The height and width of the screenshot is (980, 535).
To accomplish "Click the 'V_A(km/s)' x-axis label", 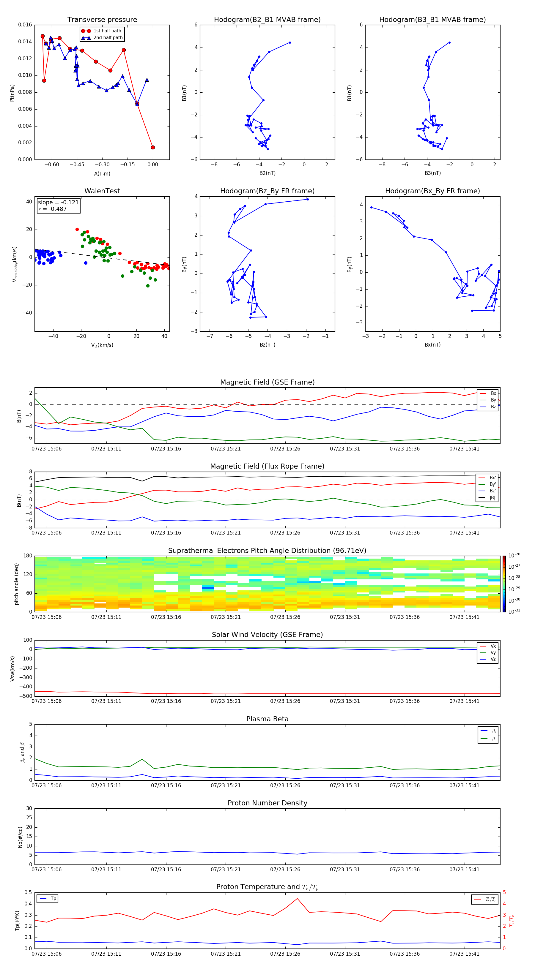I will (x=102, y=345).
